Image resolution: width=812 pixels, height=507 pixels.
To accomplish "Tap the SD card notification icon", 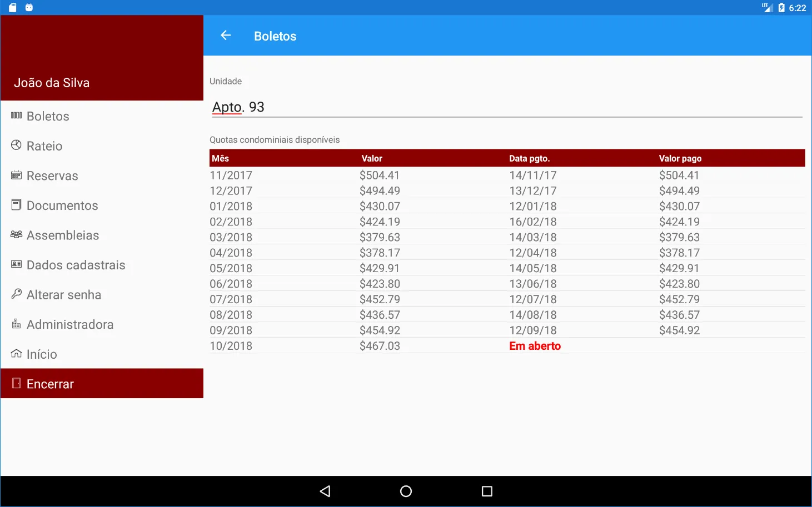I will pyautogui.click(x=13, y=7).
